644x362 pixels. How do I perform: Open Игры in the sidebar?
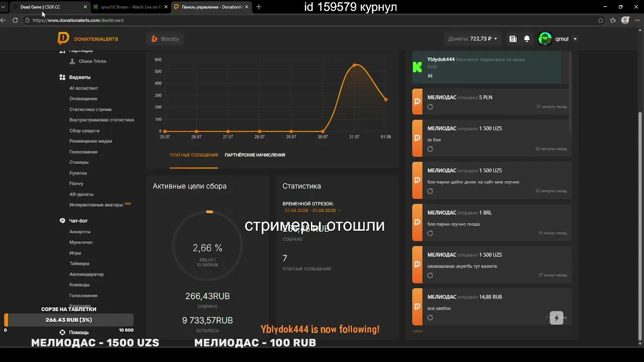[x=75, y=253]
